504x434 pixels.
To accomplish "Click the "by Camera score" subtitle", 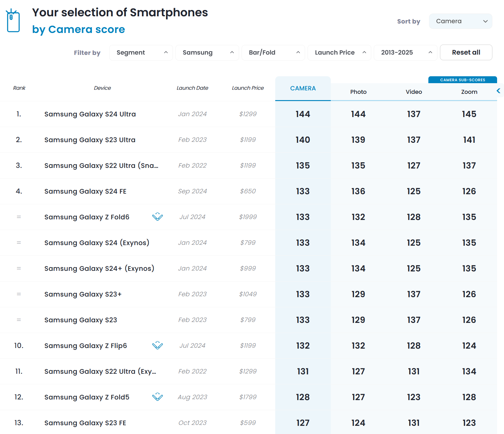I will (x=78, y=29).
